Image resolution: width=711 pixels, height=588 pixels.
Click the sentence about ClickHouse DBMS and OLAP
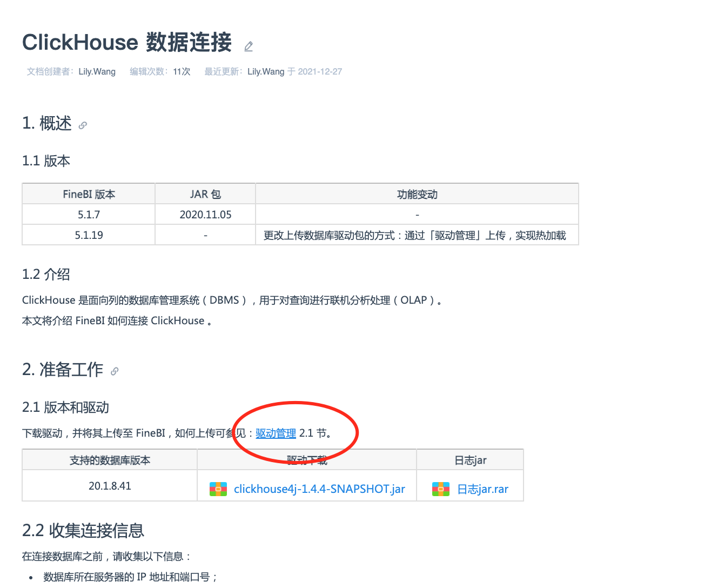(x=232, y=300)
